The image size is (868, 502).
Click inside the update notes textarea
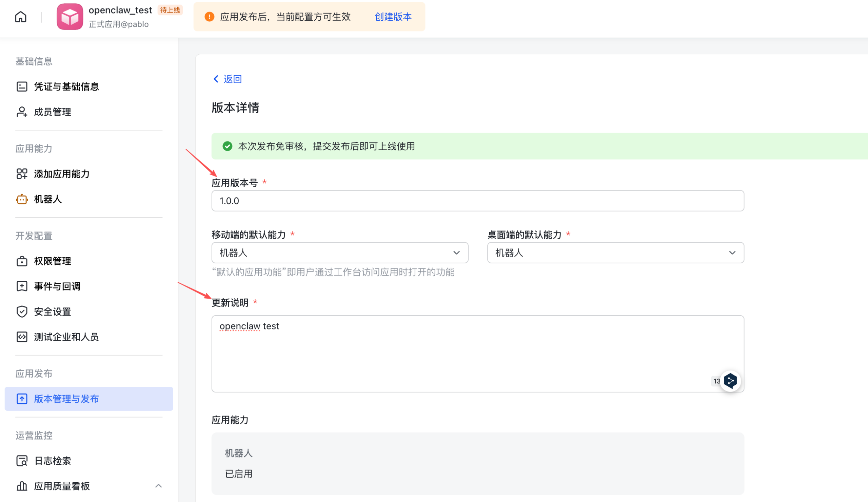477,354
